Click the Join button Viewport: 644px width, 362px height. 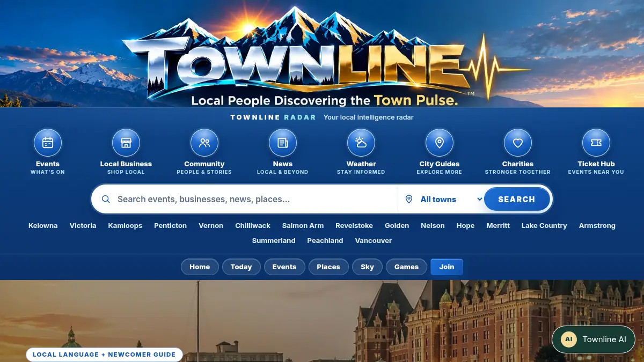click(x=447, y=267)
